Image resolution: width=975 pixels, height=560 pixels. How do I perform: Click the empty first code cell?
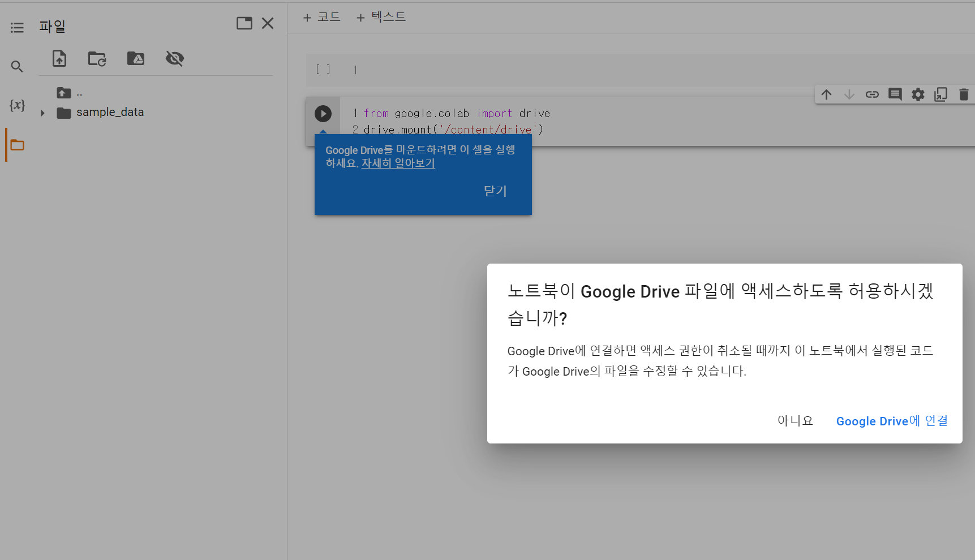point(641,70)
